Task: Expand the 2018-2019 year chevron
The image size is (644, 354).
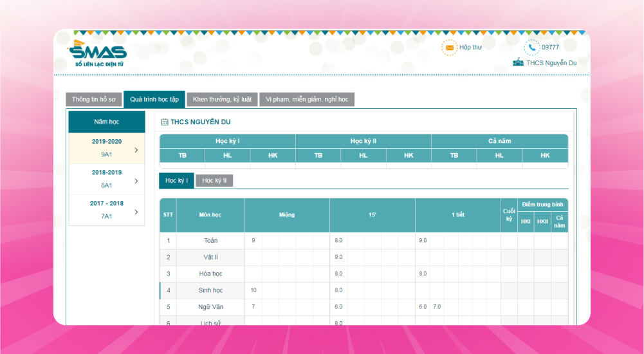Action: click(x=136, y=181)
